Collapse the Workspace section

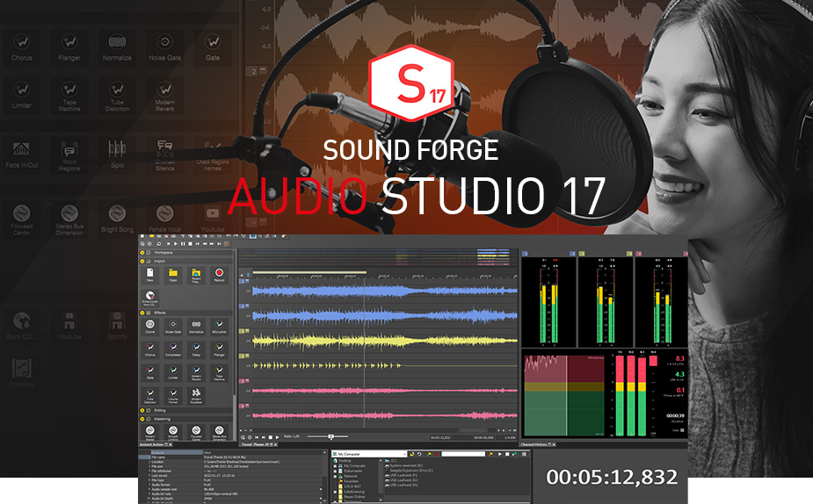click(x=142, y=253)
